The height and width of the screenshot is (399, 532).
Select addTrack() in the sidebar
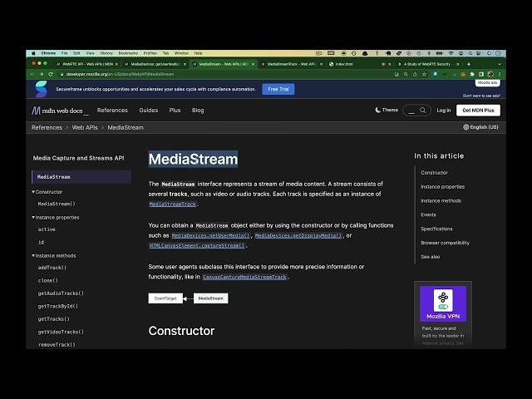(52, 268)
